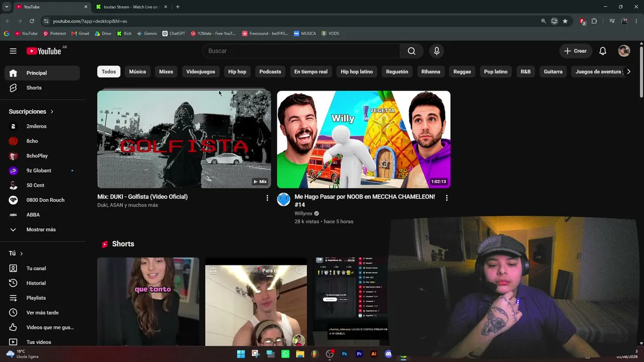Open the Chrome three-dot menu
The width and height of the screenshot is (644, 362).
coord(637,21)
